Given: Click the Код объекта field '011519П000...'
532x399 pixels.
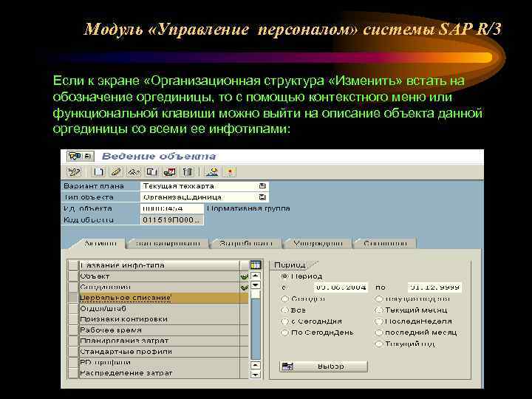Looking at the screenshot, I should click(171, 220).
